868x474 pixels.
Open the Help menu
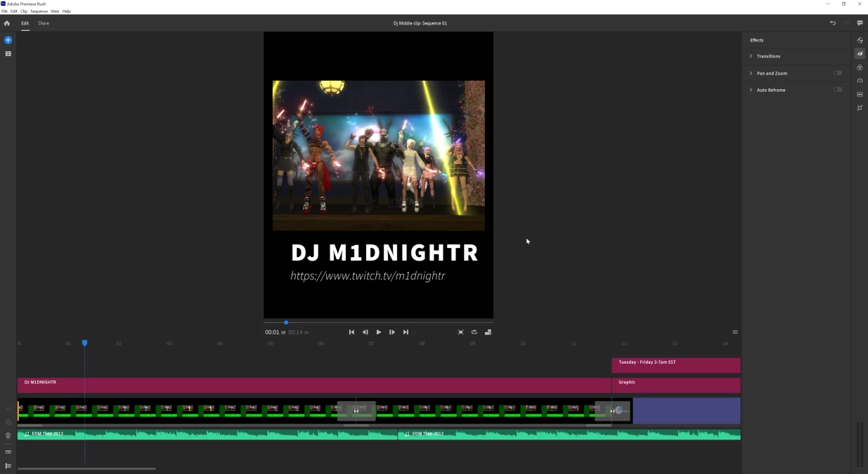point(67,11)
